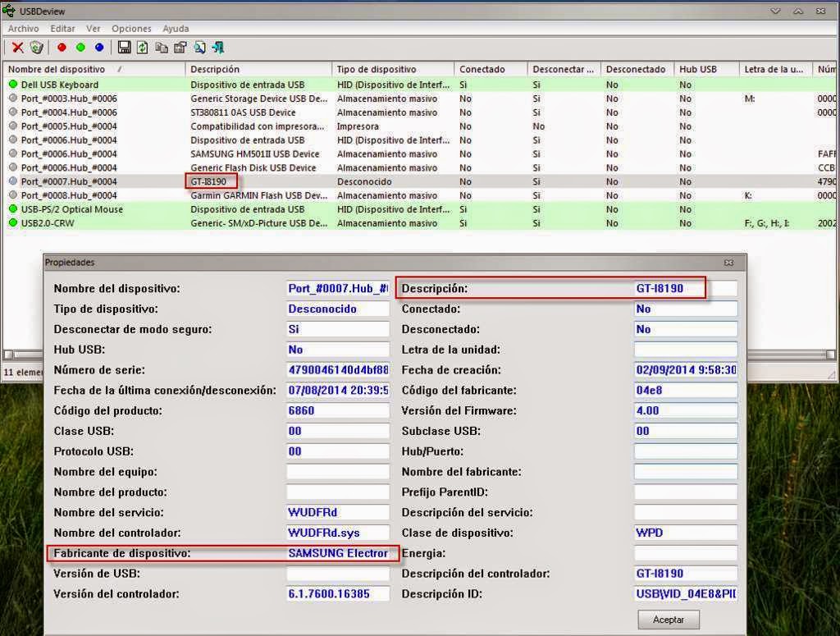The height and width of the screenshot is (636, 840).
Task: Click gray status dot of Port_#0003.Hub_#0006
Action: click(x=13, y=98)
